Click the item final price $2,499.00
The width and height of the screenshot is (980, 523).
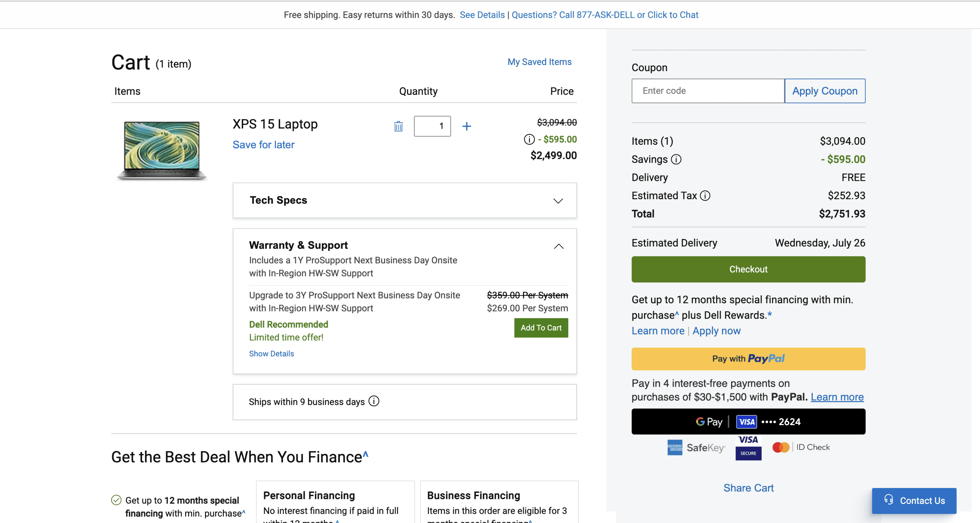pos(553,155)
